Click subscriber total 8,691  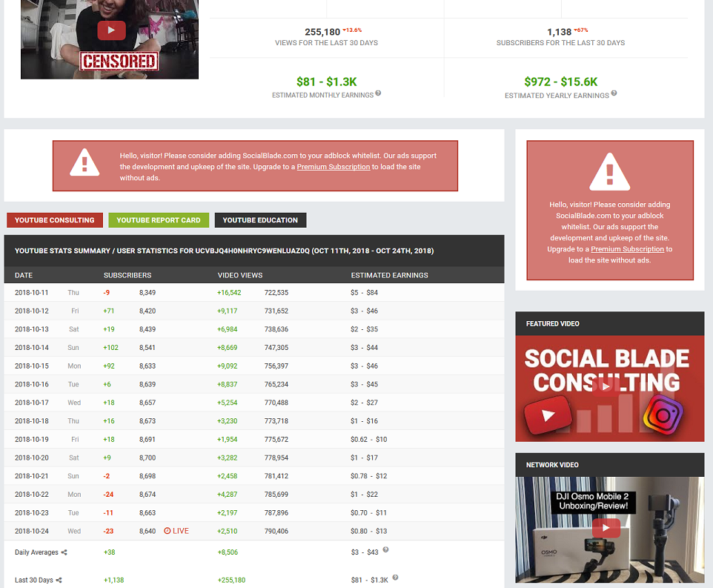[147, 439]
